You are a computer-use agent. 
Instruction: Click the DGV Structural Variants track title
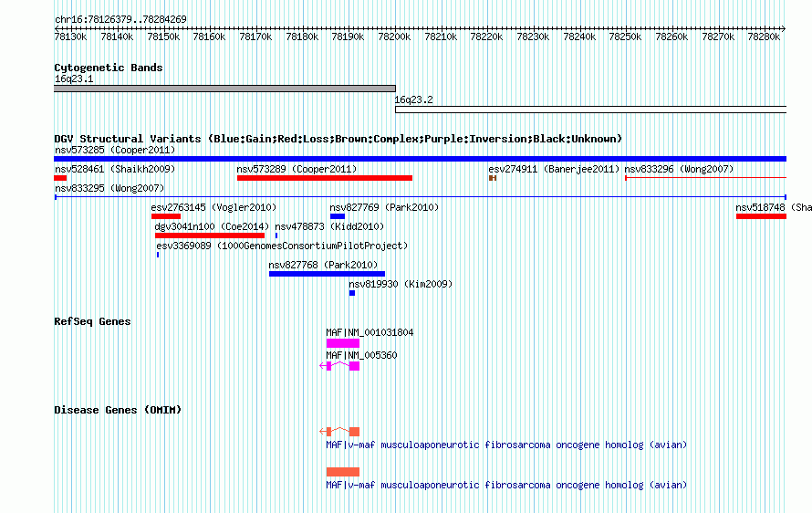tap(338, 139)
